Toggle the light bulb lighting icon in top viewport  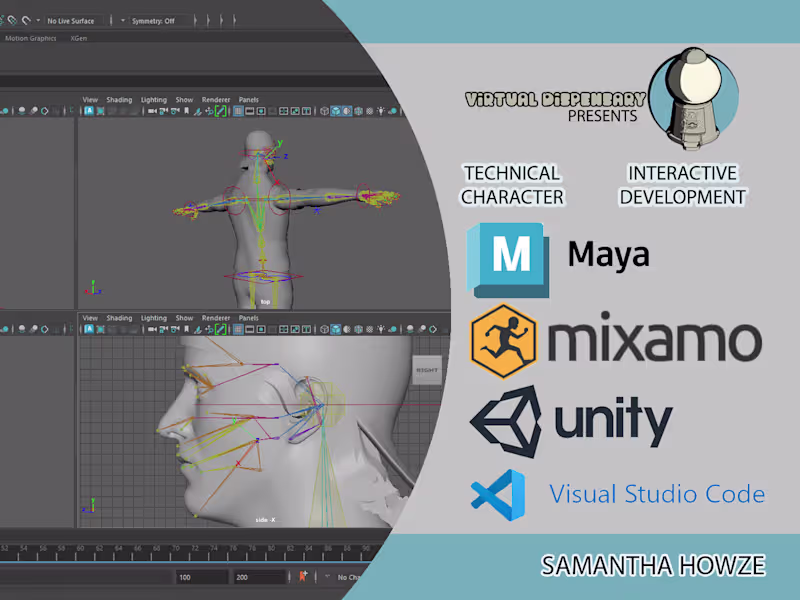(x=381, y=111)
